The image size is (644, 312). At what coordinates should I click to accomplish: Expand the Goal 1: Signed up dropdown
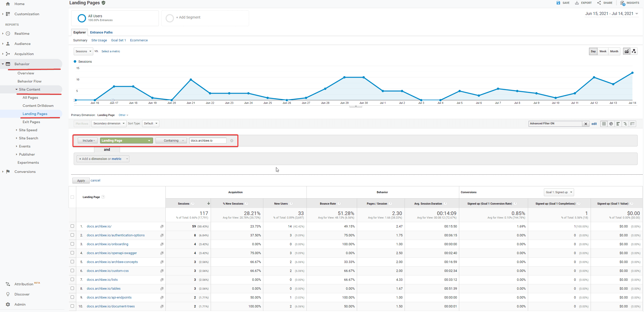tap(559, 192)
